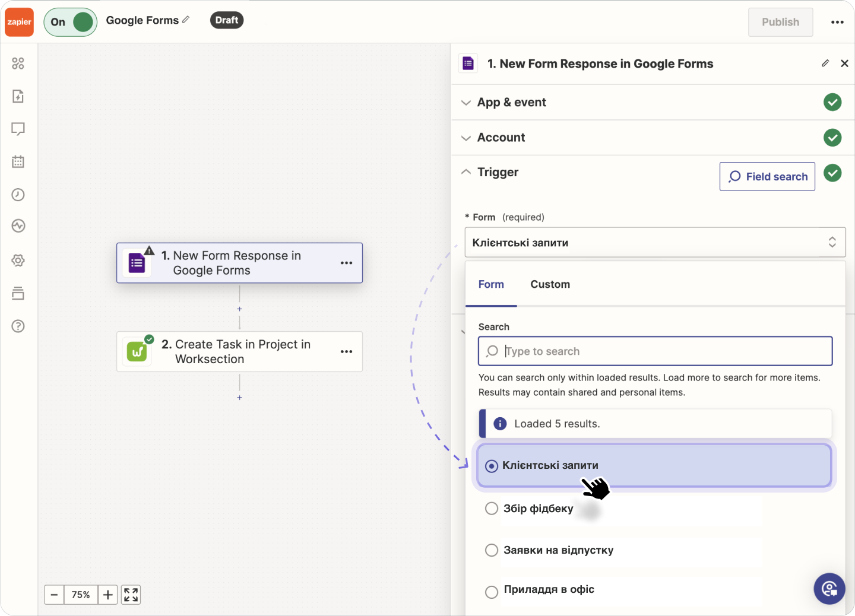
Task: Select the Form tab
Action: click(491, 284)
